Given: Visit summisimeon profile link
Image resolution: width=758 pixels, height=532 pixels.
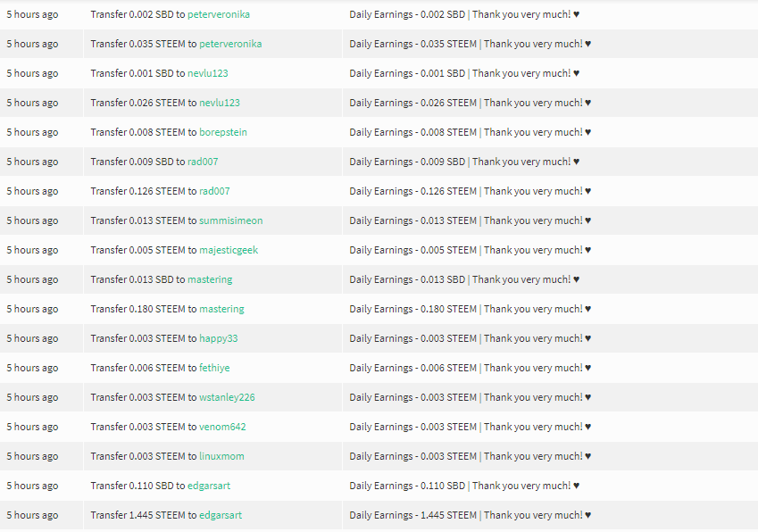Looking at the screenshot, I should [x=231, y=220].
